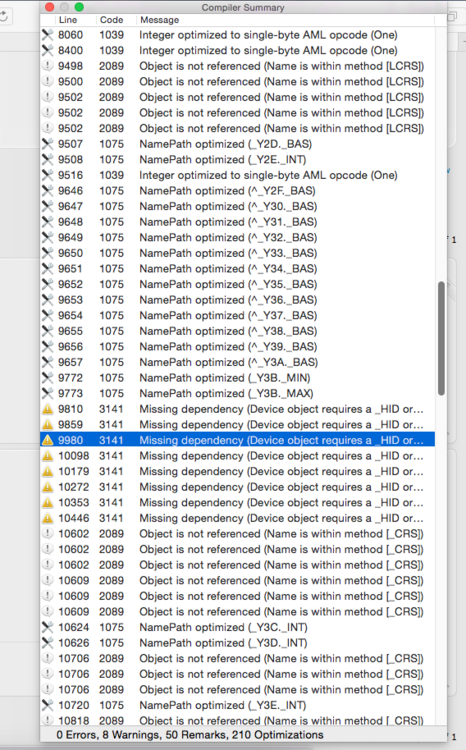The image size is (466, 750).
Task: Click the optimization icon on line 9655 row
Action: 47,331
